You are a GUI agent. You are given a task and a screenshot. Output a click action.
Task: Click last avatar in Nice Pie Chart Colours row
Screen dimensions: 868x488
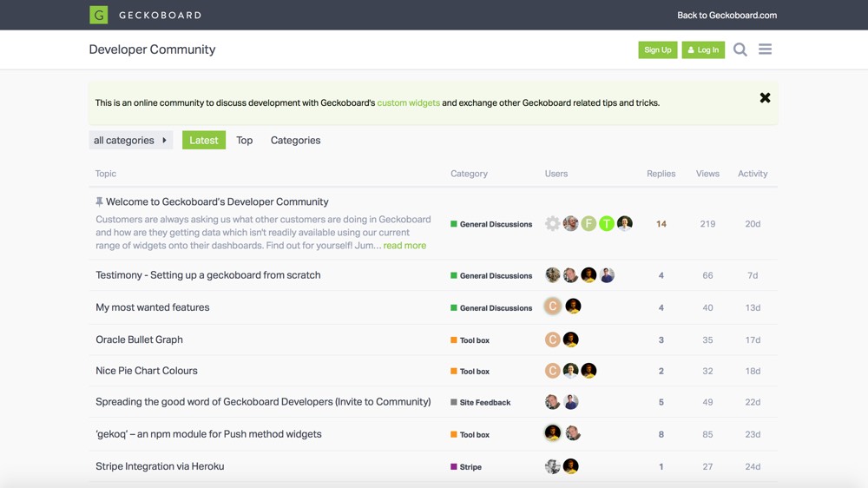[589, 371]
